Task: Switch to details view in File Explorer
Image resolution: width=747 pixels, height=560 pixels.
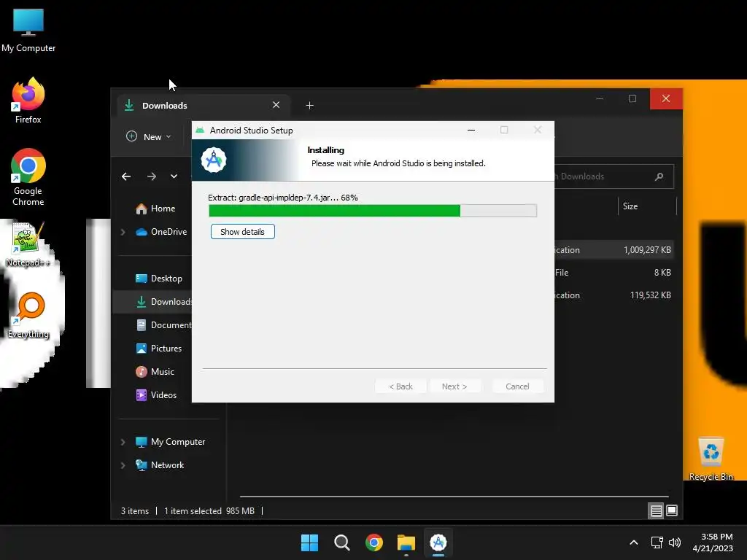Action: 656,511
